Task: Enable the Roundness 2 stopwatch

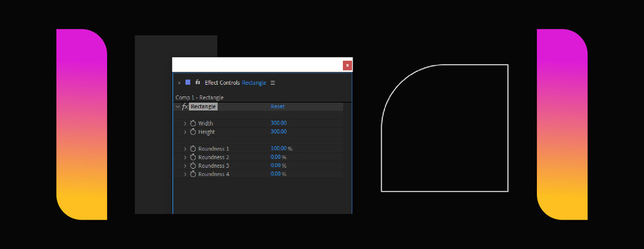Action: [x=193, y=157]
